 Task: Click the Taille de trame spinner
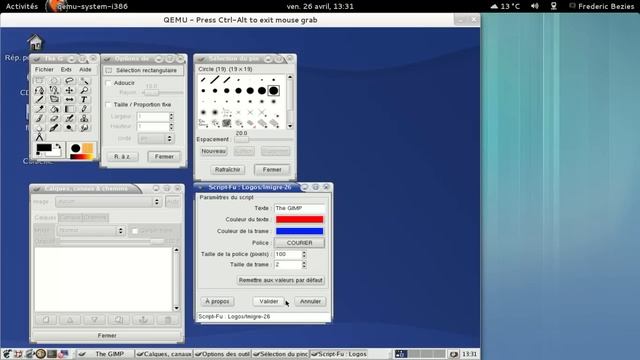304,265
